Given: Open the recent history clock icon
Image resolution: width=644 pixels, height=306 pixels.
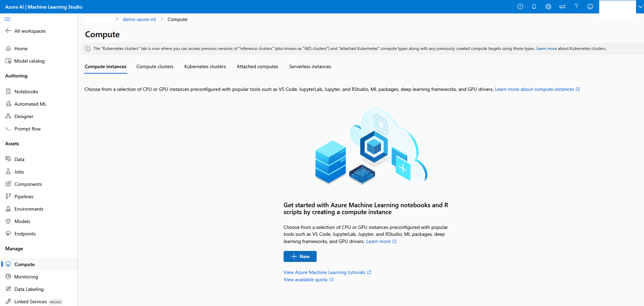Looking at the screenshot, I should [x=520, y=7].
